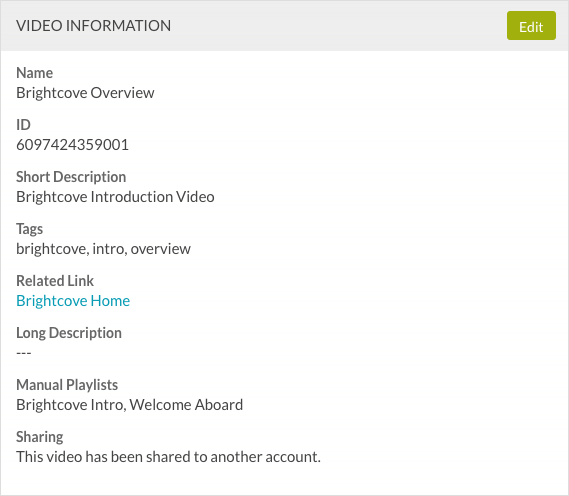This screenshot has height=496, width=569.
Task: Click the Short Description label
Action: point(71,177)
